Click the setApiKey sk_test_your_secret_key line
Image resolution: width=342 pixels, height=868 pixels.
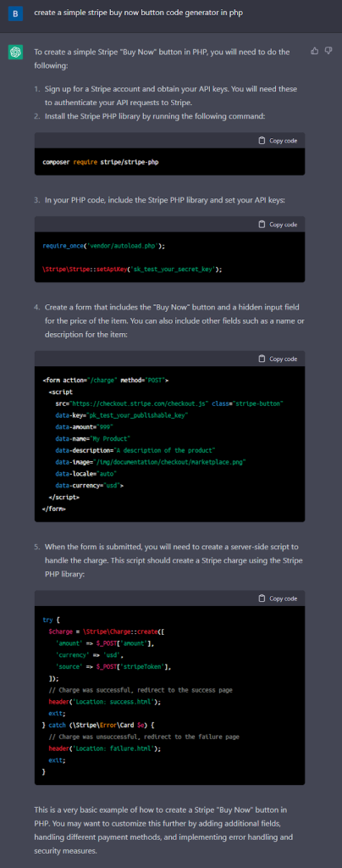(132, 269)
